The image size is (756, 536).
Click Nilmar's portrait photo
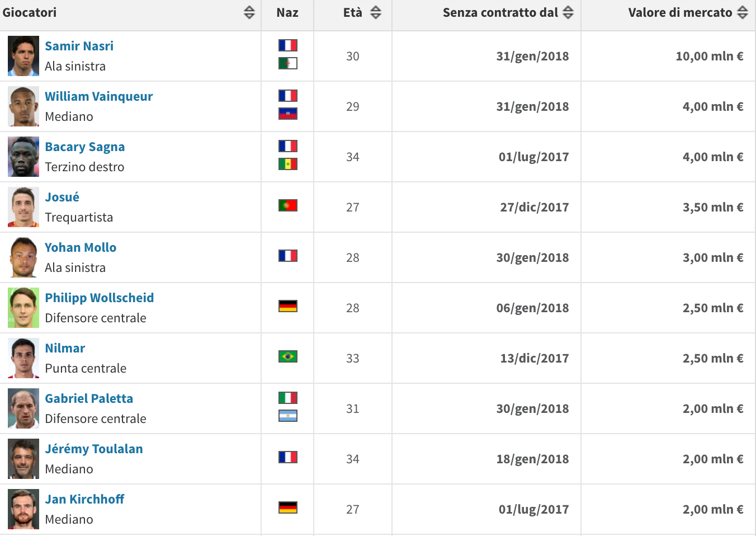click(23, 358)
